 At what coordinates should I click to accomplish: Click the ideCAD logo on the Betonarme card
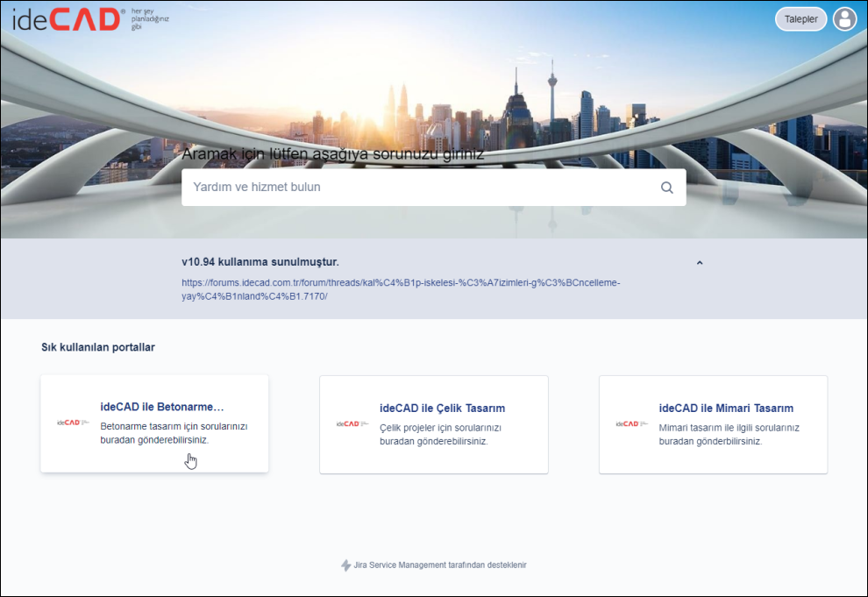coord(74,423)
